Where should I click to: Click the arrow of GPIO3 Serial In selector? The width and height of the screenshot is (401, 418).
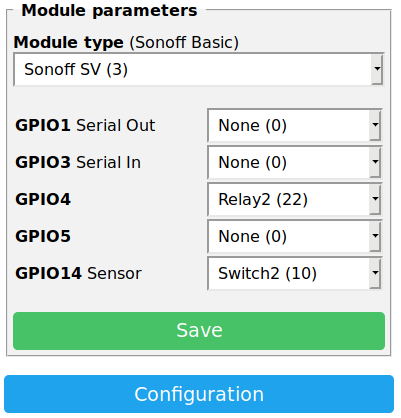[375, 162]
